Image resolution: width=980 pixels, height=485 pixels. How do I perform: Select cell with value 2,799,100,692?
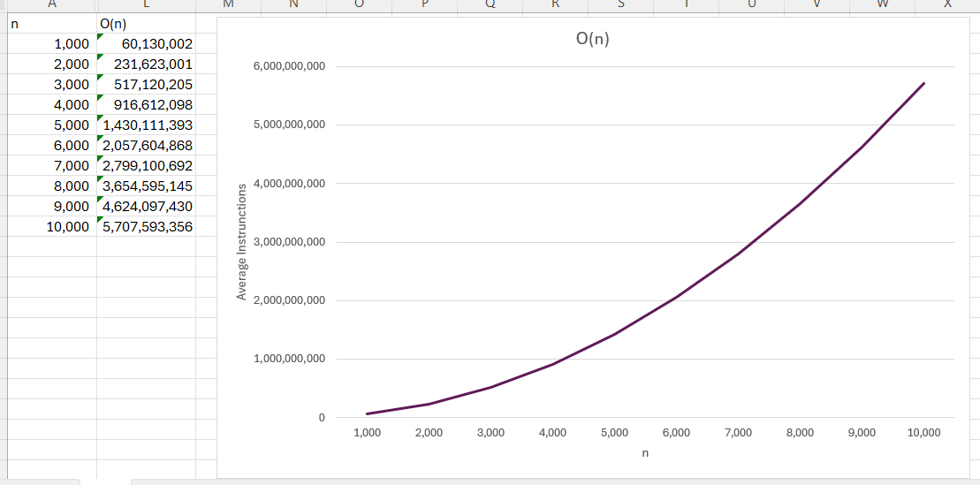(x=147, y=166)
